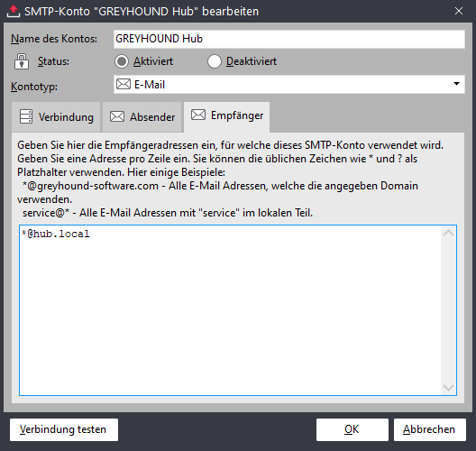Open the Kontotyp dropdown arrow

pyautogui.click(x=456, y=84)
